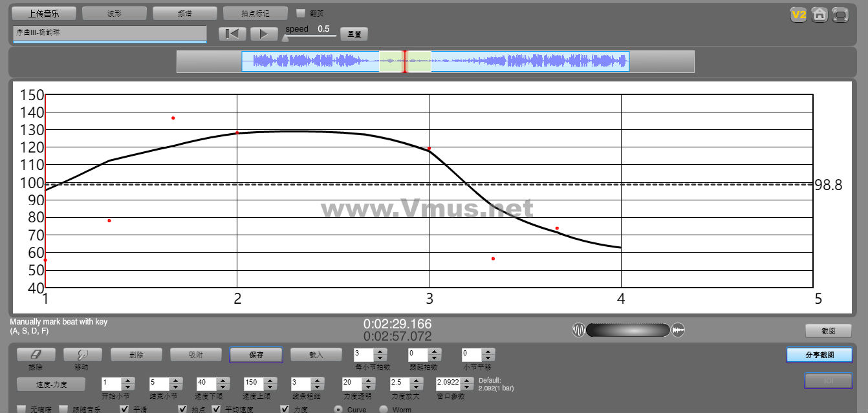Decrease the 结束小节 end bar value
Screen dimensions: 868x413
pos(175,386)
